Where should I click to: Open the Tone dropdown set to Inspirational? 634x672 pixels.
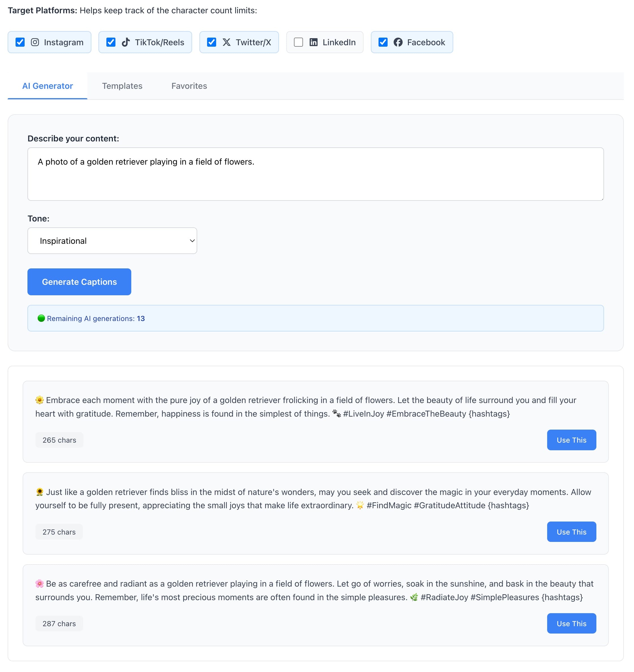point(112,241)
